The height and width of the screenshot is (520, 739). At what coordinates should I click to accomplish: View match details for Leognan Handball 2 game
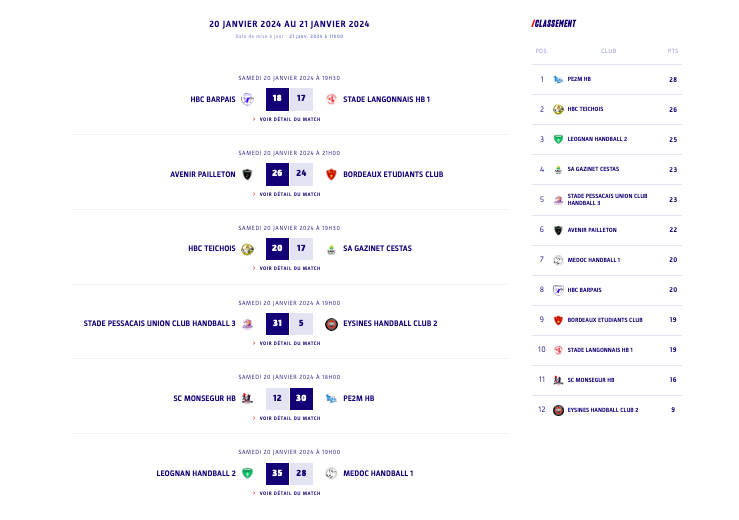287,493
